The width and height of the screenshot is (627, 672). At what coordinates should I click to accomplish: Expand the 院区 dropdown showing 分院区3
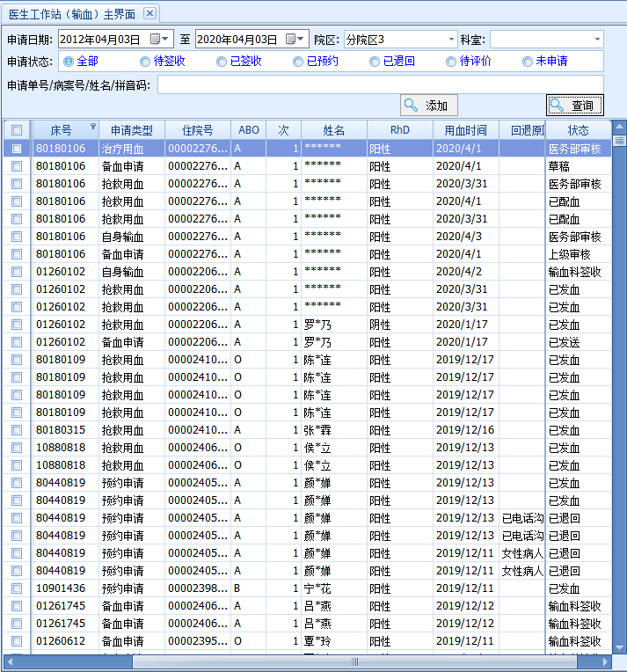pyautogui.click(x=452, y=40)
